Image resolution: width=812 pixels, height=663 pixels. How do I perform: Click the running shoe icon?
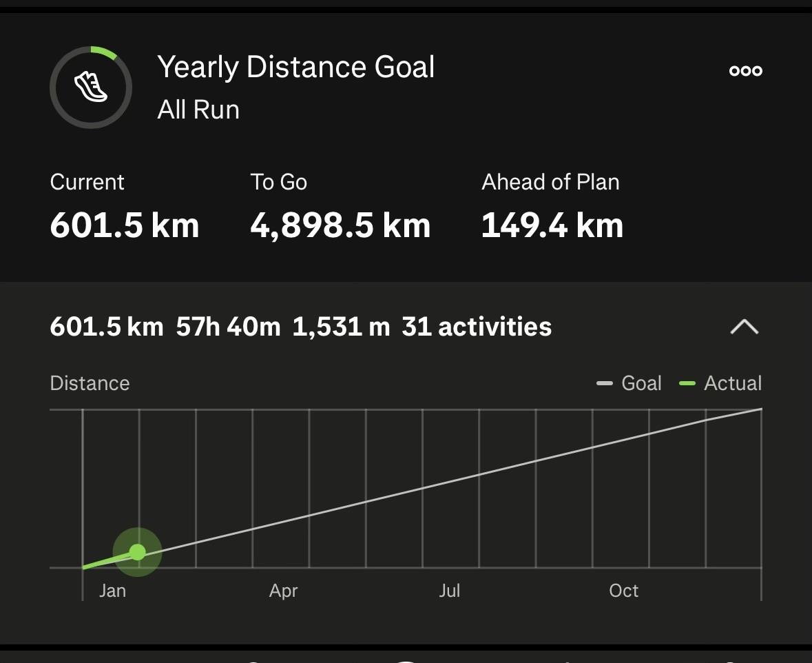point(91,88)
